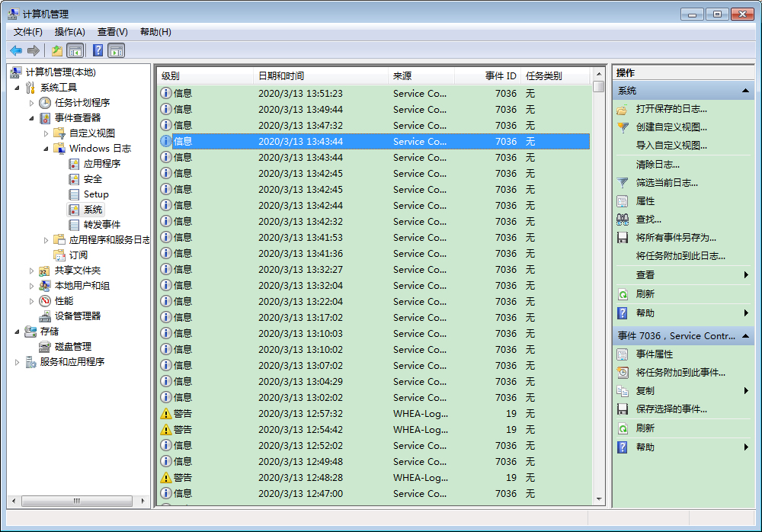This screenshot has width=762, height=532.
Task: Click the Back navigation arrow icon
Action: pyautogui.click(x=15, y=50)
